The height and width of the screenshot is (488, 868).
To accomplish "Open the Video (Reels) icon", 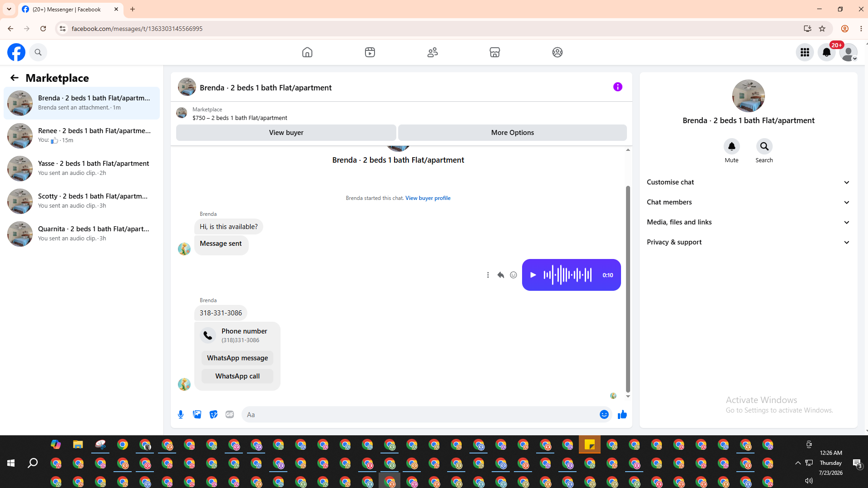I will point(370,52).
